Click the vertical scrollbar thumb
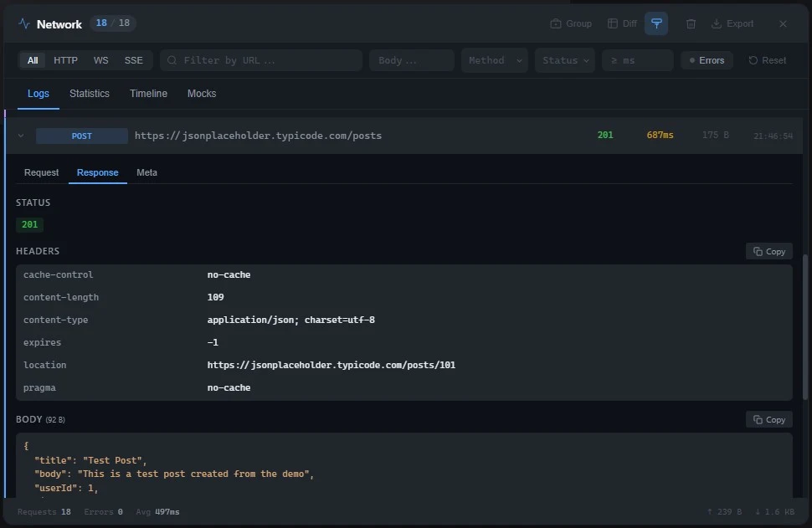This screenshot has width=812, height=528. pyautogui.click(x=805, y=326)
